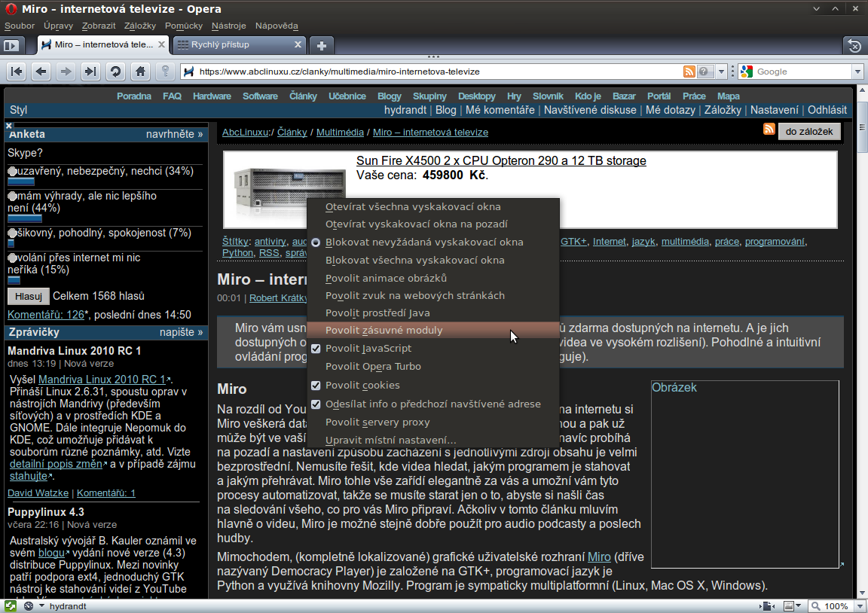Image resolution: width=868 pixels, height=613 pixels.
Task: Select 'Blokovat všechna vyskakovací okna' entry
Action: tap(433, 260)
